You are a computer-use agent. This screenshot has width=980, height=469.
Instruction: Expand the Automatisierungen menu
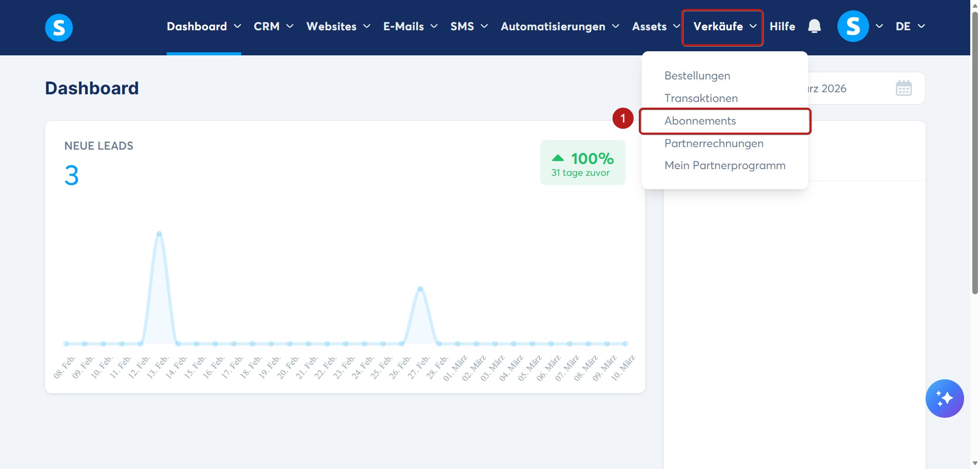560,26
